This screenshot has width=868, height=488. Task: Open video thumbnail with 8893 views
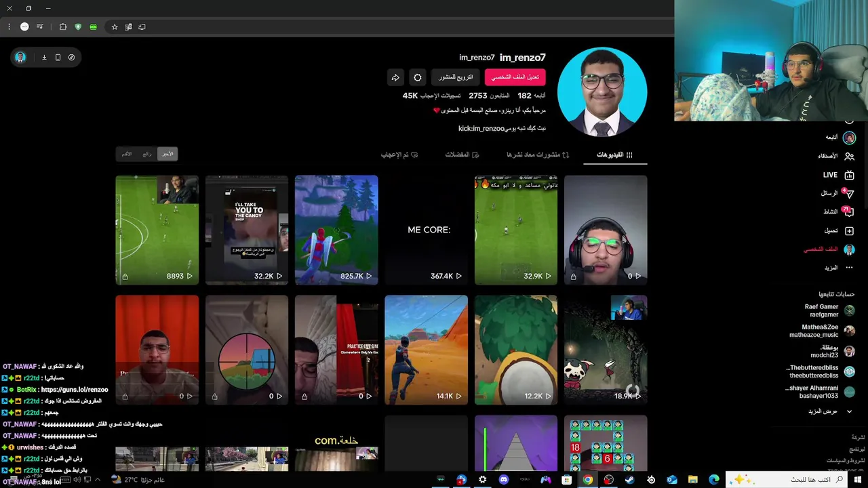click(x=157, y=230)
